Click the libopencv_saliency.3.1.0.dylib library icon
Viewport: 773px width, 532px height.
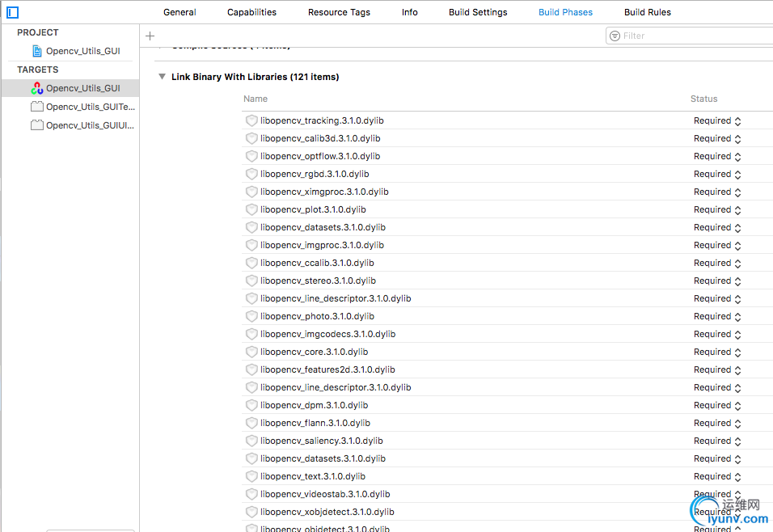(251, 441)
